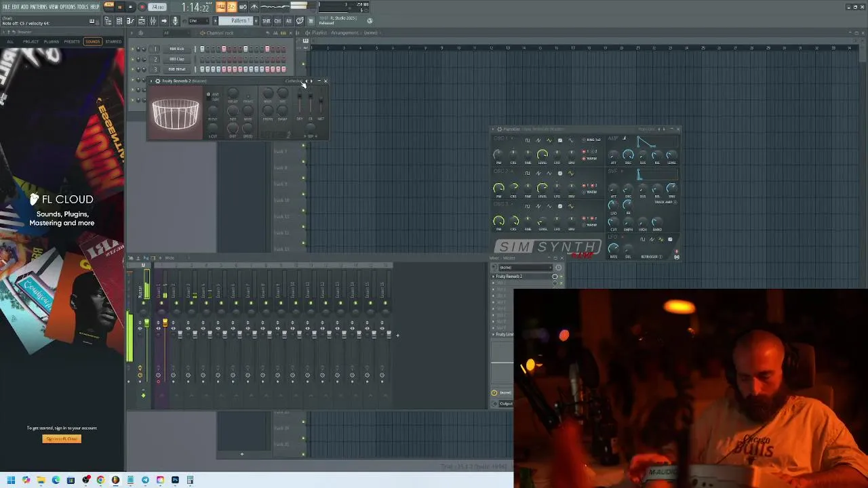The width and height of the screenshot is (868, 488).
Task: Click Sign in to FL Cloud button
Action: 62,439
